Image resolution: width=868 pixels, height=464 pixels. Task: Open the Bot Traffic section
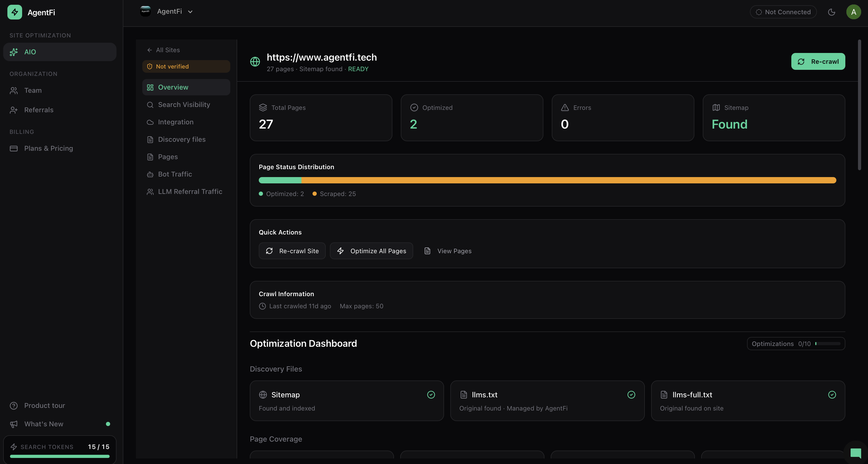(x=186, y=174)
